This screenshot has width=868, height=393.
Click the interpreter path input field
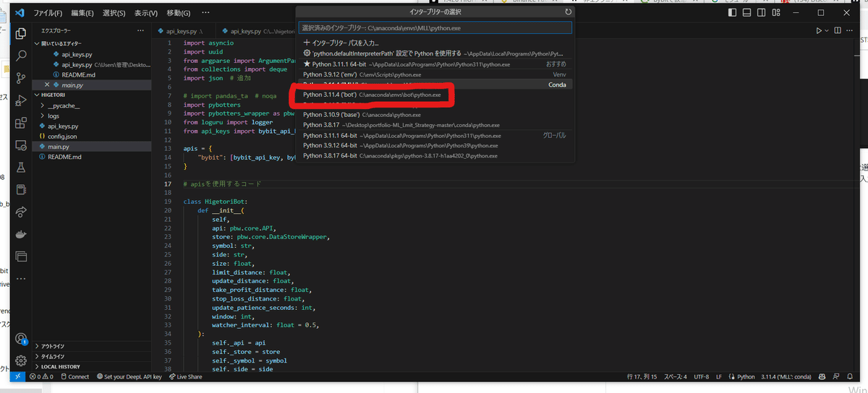435,27
